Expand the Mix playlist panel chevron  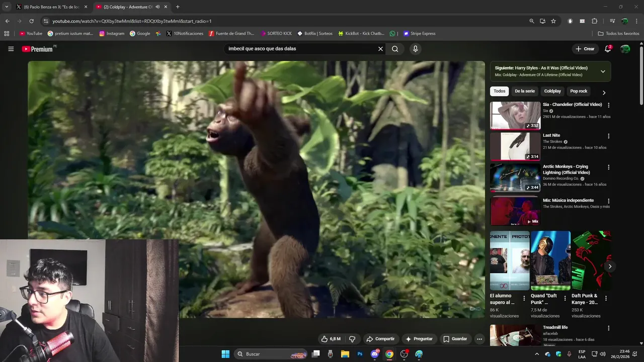pyautogui.click(x=603, y=71)
